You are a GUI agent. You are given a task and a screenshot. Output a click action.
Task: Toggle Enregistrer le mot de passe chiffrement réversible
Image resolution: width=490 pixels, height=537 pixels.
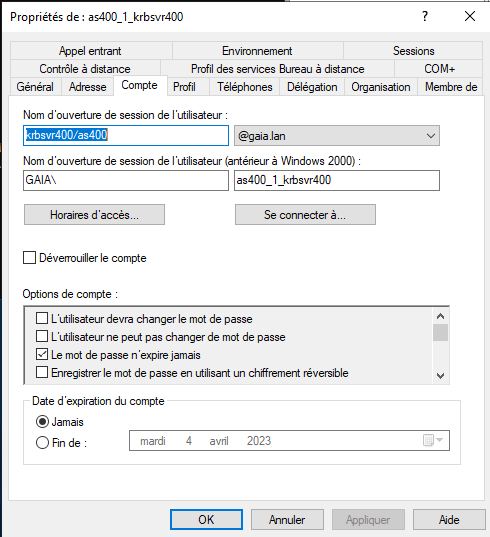click(x=42, y=372)
